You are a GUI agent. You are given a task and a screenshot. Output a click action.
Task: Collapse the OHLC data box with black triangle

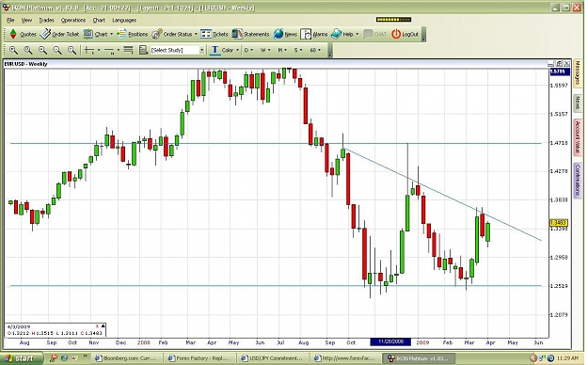point(103,326)
